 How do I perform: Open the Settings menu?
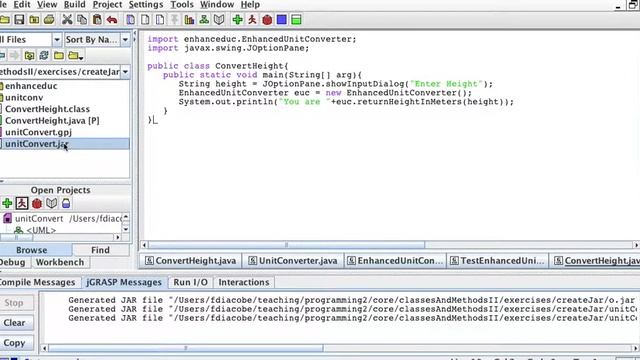click(146, 4)
